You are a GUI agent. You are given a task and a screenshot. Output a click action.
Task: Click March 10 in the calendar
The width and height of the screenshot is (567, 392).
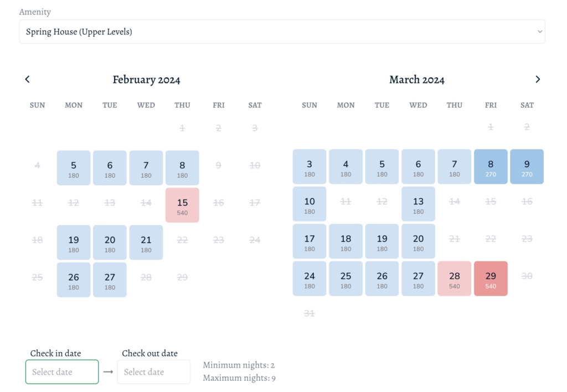(310, 204)
